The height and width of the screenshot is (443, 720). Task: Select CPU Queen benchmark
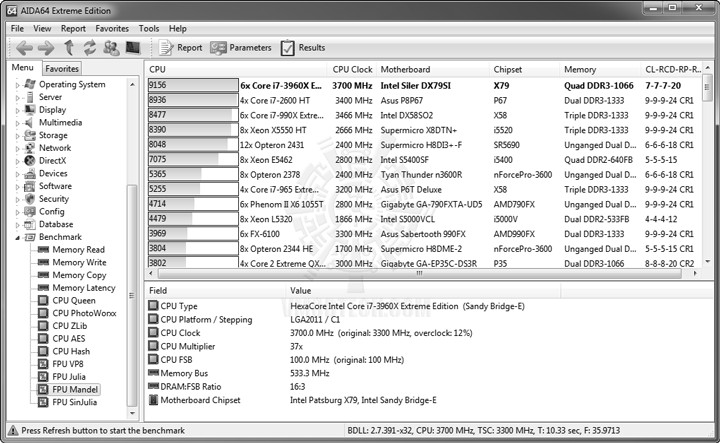tap(74, 301)
